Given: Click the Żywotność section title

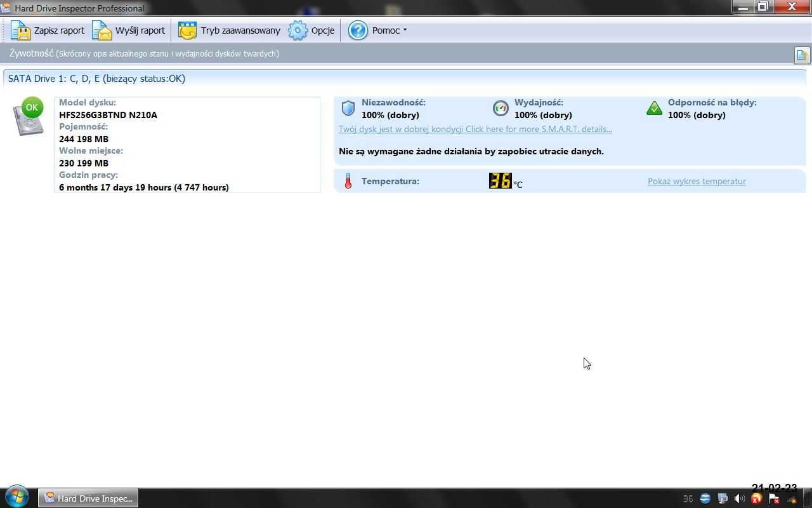Looking at the screenshot, I should 31,53.
